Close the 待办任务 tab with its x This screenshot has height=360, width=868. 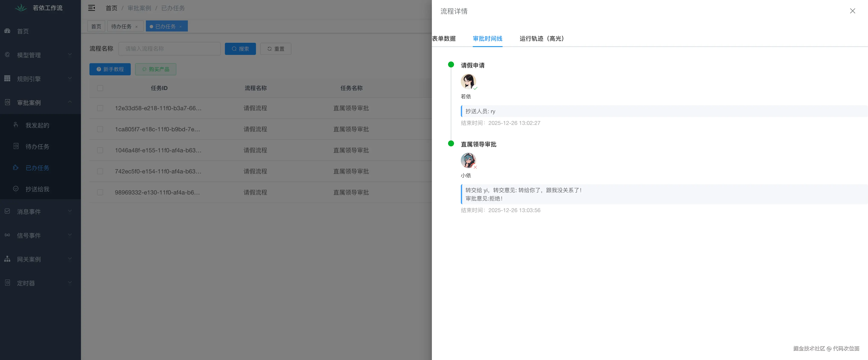[137, 27]
